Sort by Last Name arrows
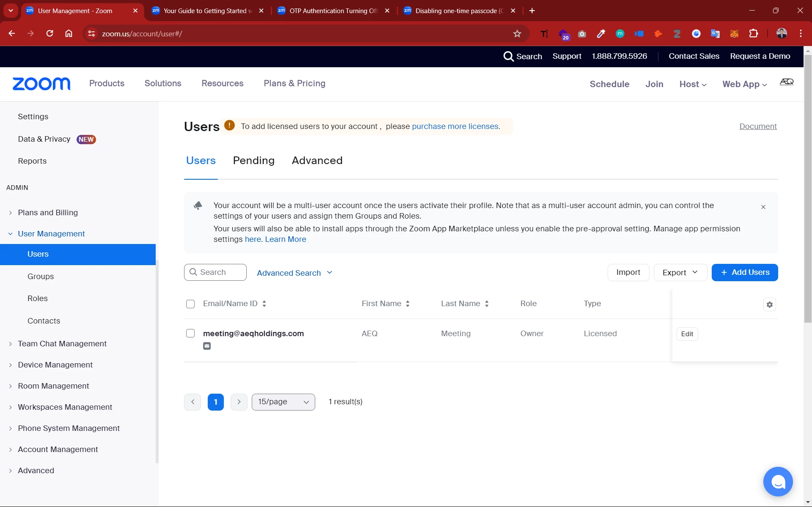Screen dimensions: 812x507 (x=487, y=304)
